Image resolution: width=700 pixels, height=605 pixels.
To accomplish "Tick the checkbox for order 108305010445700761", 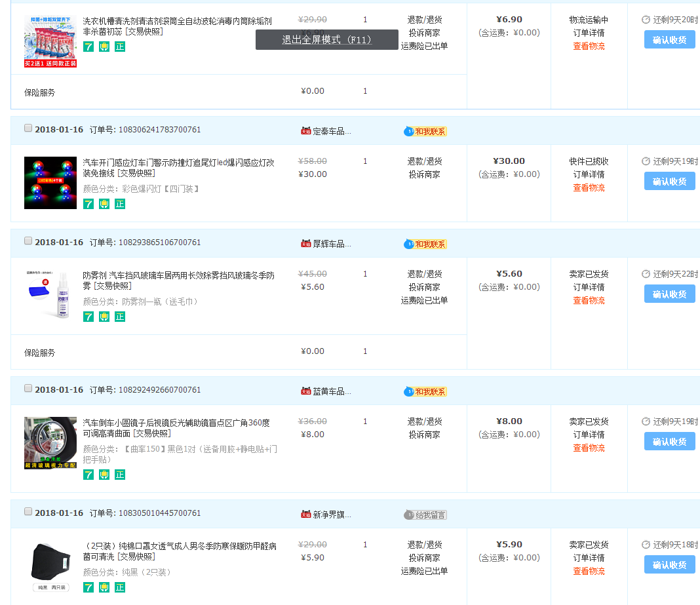I will (28, 512).
